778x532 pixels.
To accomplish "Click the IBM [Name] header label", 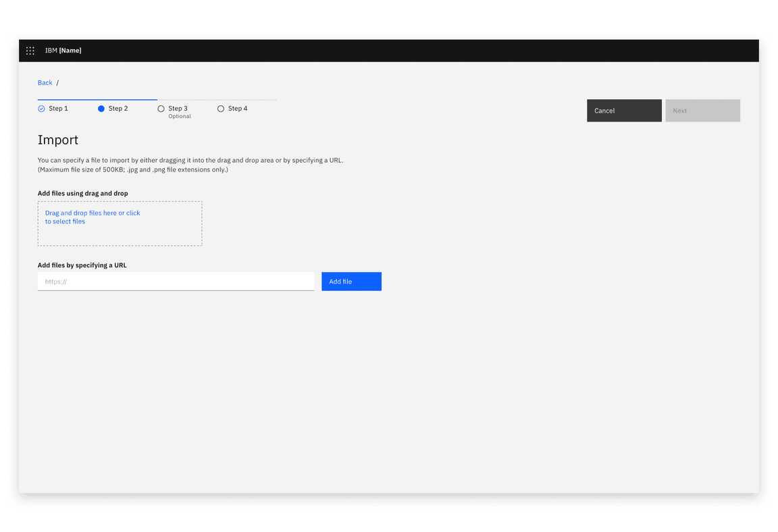I will pyautogui.click(x=63, y=50).
